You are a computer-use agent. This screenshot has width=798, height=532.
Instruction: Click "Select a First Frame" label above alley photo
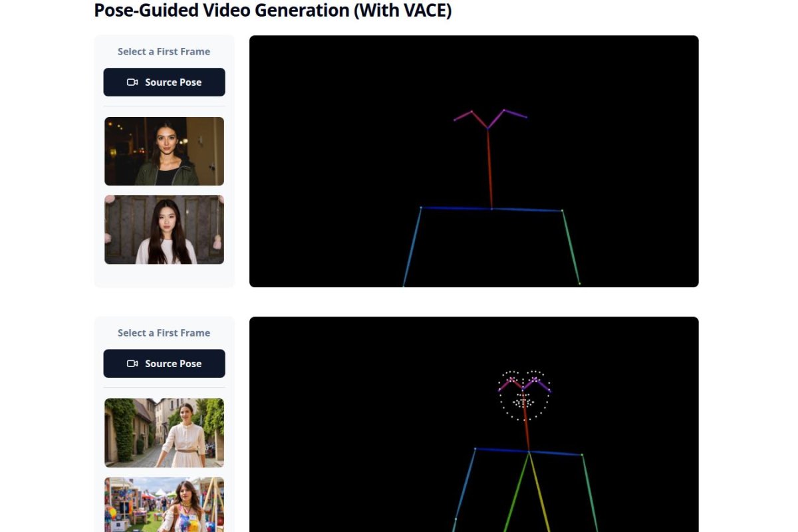pos(164,333)
